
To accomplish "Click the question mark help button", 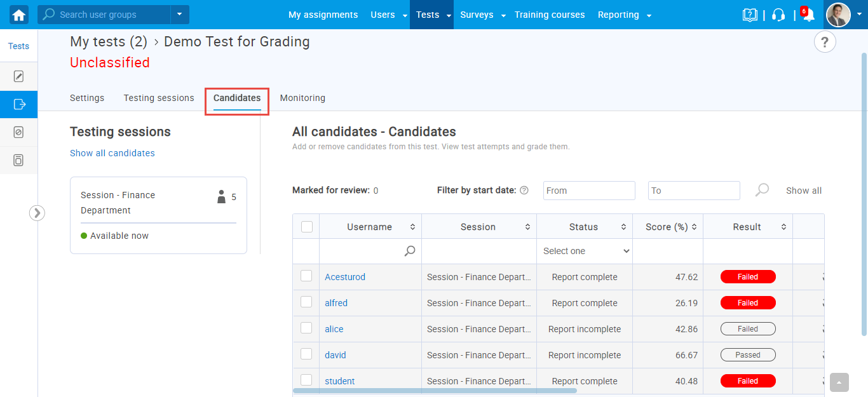I will click(x=824, y=43).
